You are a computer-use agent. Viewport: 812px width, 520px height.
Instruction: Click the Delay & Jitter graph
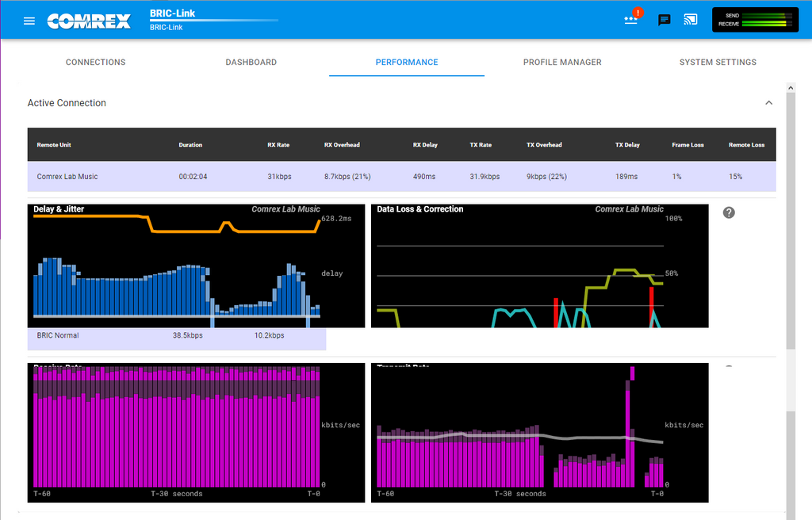pos(196,266)
